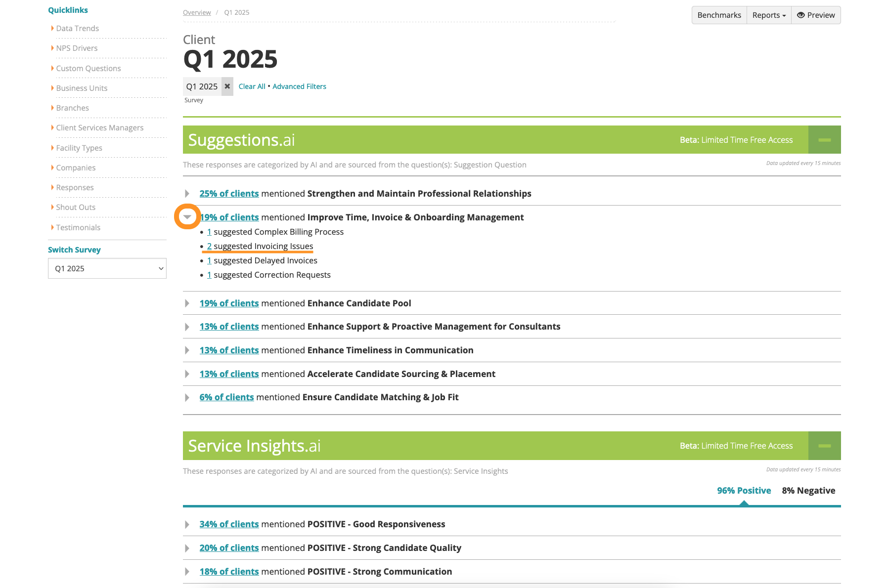This screenshot has height=588, width=888.
Task: Open 25% of clients link
Action: [229, 194]
